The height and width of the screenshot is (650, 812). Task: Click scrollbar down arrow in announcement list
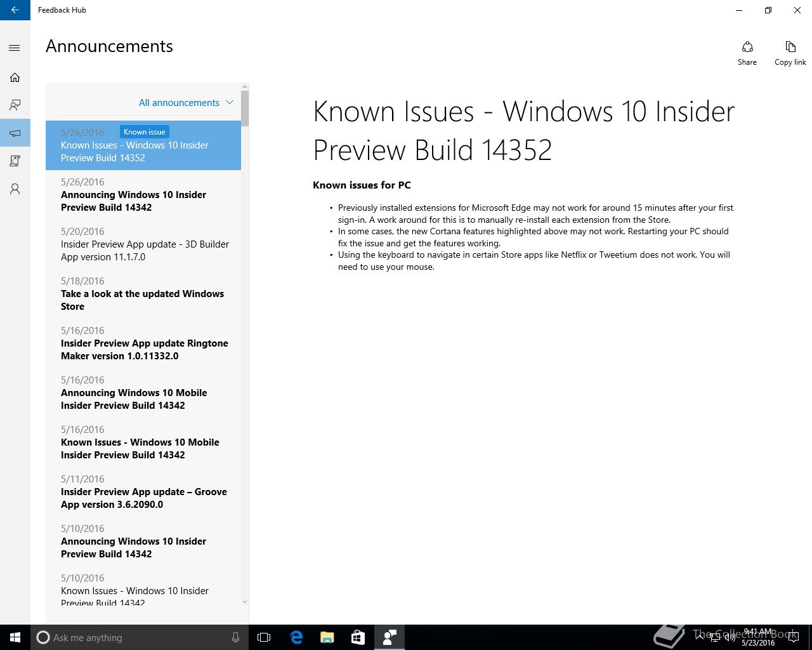[245, 602]
